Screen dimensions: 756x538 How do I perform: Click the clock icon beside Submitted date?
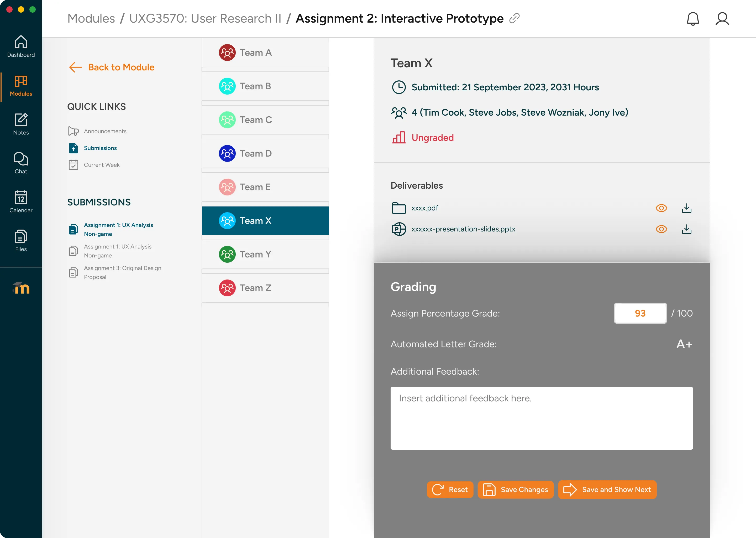pos(399,87)
